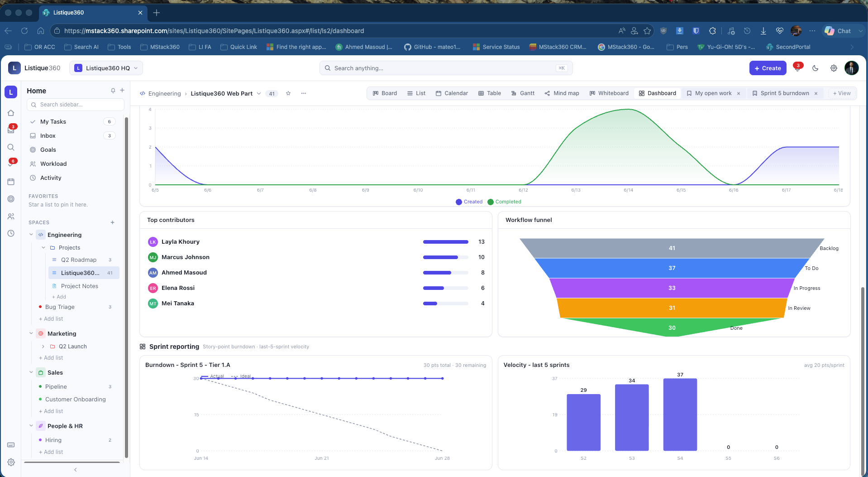Screen dimensions: 868x477
Task: Open the Home icon in left rail
Action: click(11, 113)
